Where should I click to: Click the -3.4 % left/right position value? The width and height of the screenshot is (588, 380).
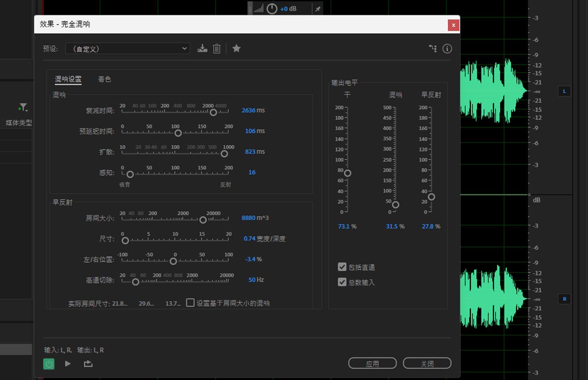coord(251,259)
